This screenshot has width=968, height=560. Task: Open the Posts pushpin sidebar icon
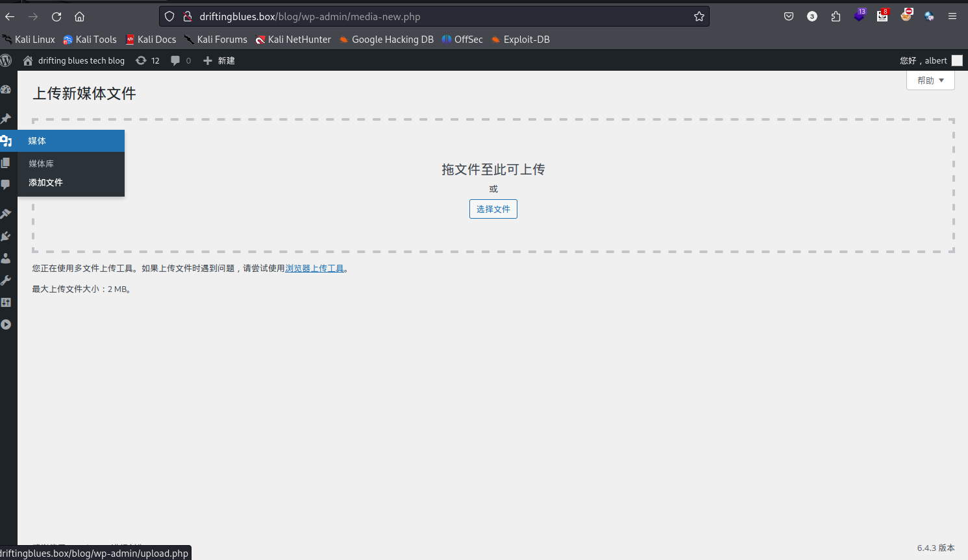click(6, 118)
